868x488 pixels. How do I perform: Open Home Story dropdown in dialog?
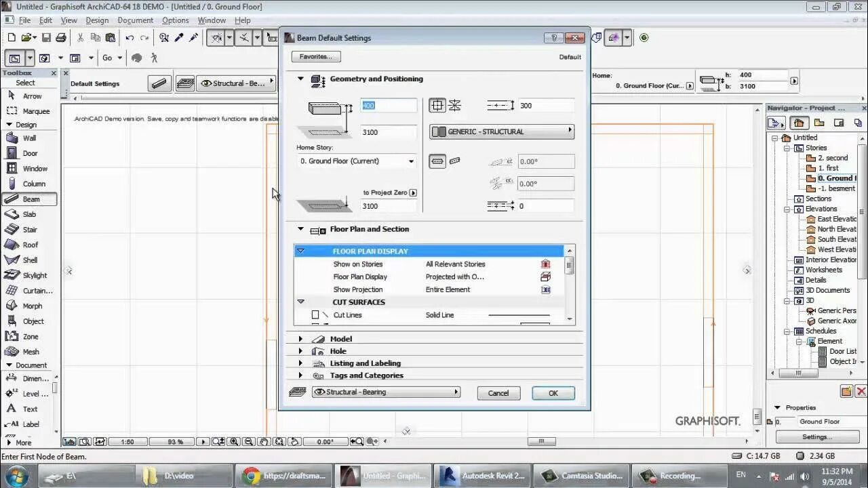357,161
